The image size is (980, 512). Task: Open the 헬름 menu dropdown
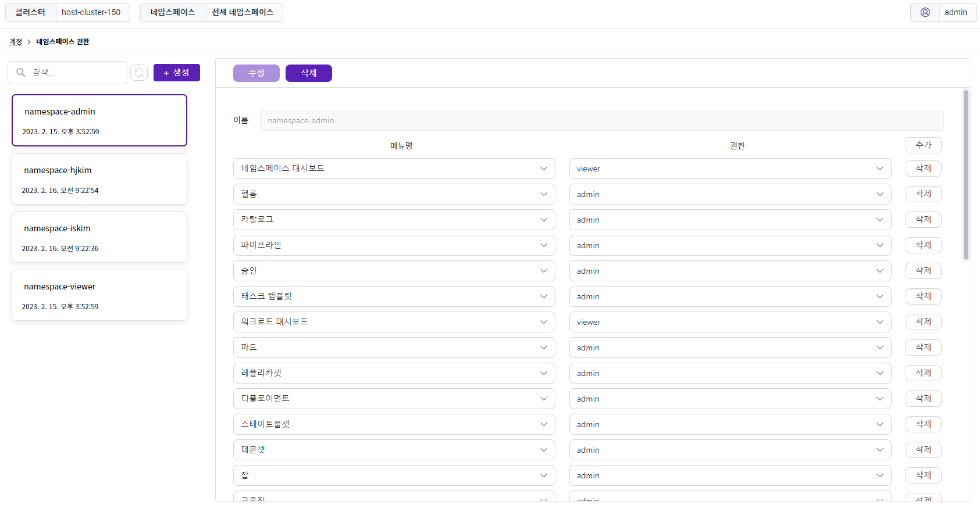[x=394, y=194]
